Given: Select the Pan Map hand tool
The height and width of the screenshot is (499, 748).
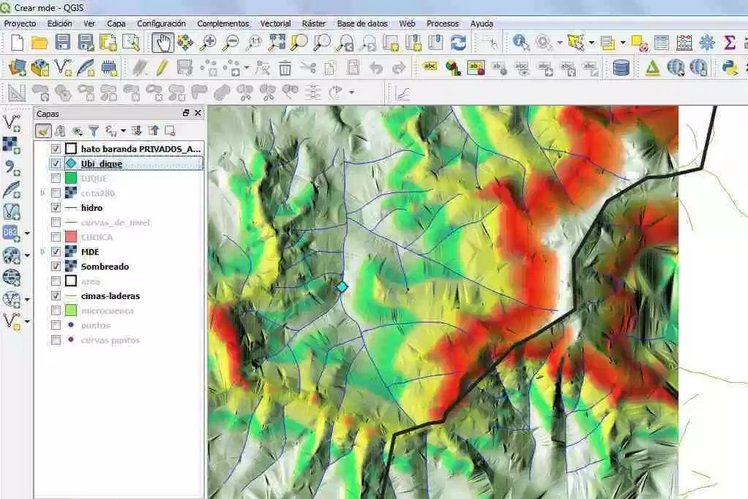Looking at the screenshot, I should coord(162,42).
